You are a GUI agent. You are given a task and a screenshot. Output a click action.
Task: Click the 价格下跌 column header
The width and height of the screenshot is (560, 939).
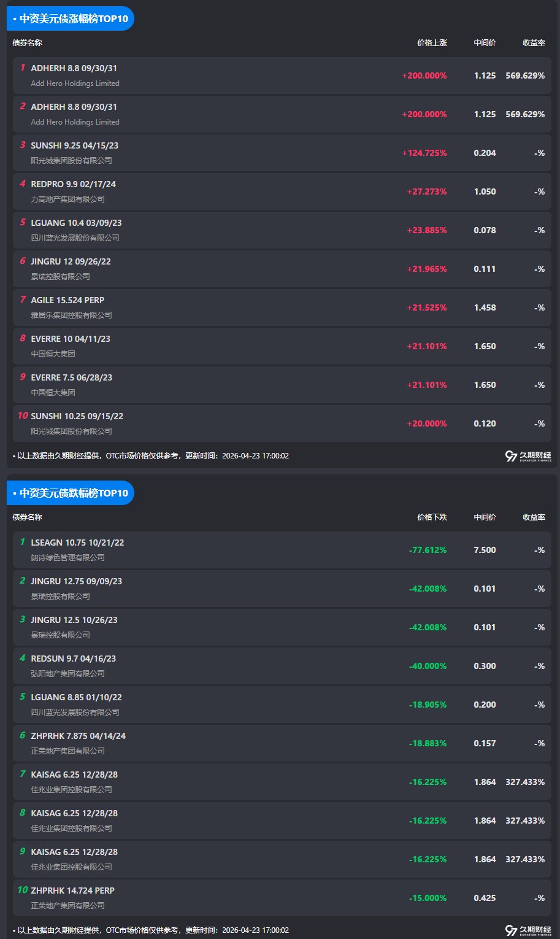(432, 517)
